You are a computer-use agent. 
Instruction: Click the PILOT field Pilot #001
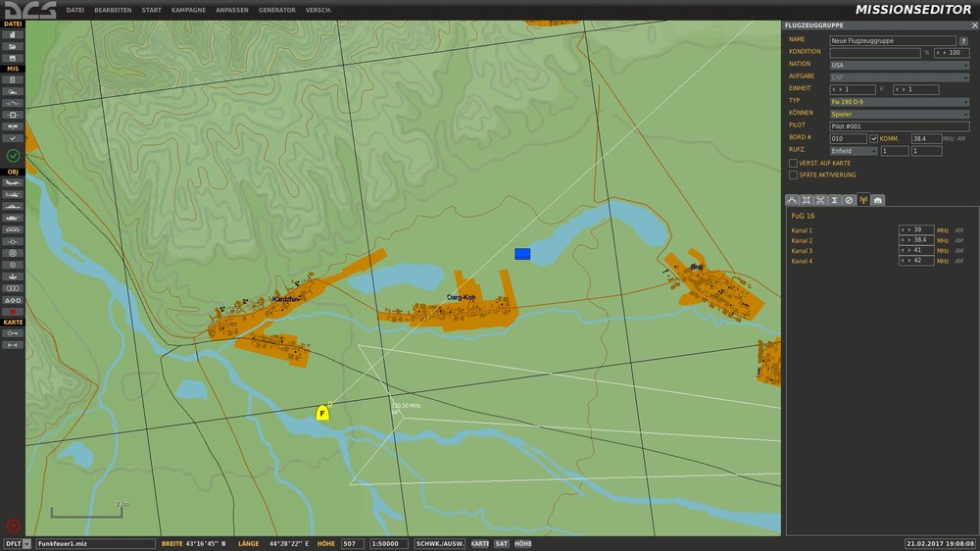pos(900,126)
